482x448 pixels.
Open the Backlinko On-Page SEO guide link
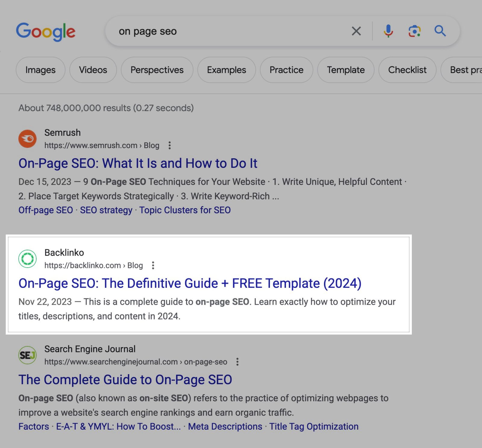pos(190,283)
